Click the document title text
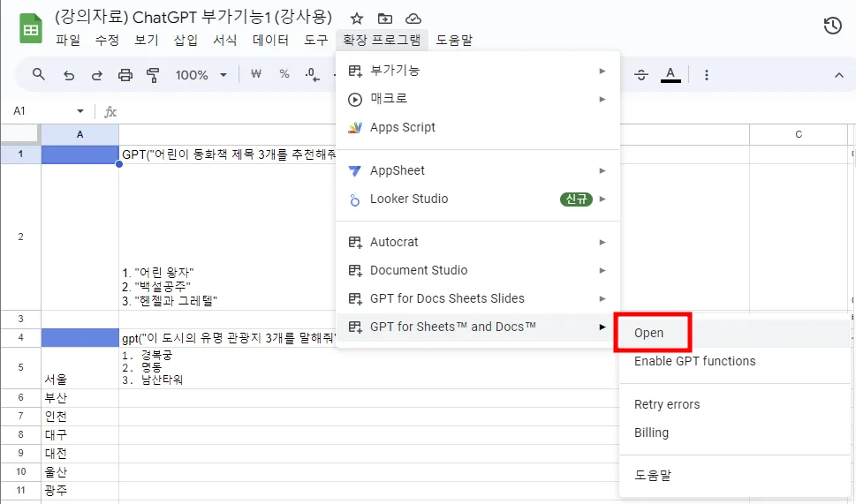 pos(193,17)
